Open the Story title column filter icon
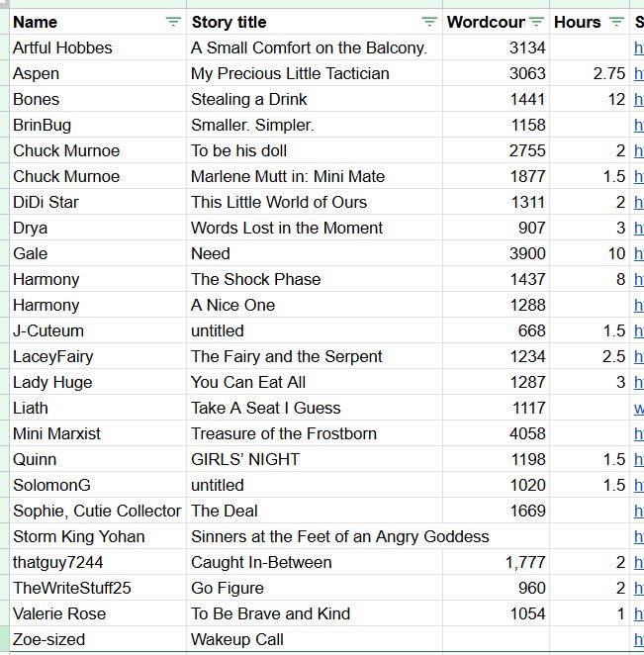The image size is (644, 655). coord(429,22)
